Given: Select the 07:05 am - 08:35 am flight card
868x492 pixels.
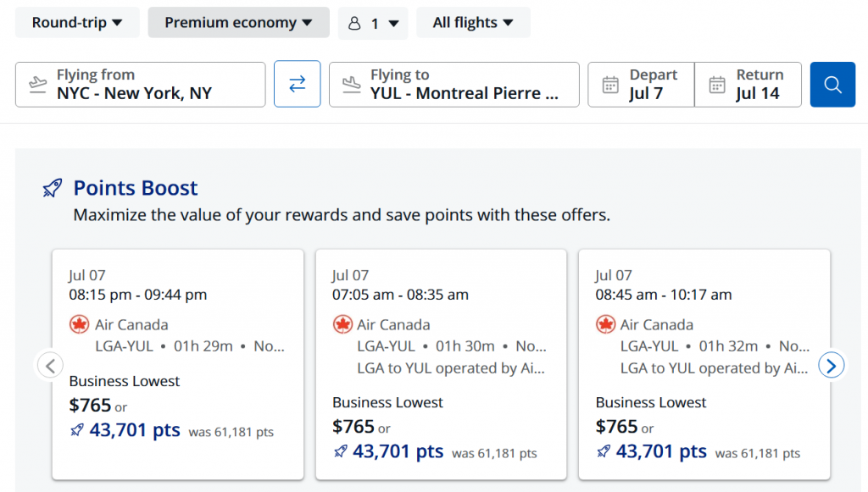Looking at the screenshot, I should 441,364.
